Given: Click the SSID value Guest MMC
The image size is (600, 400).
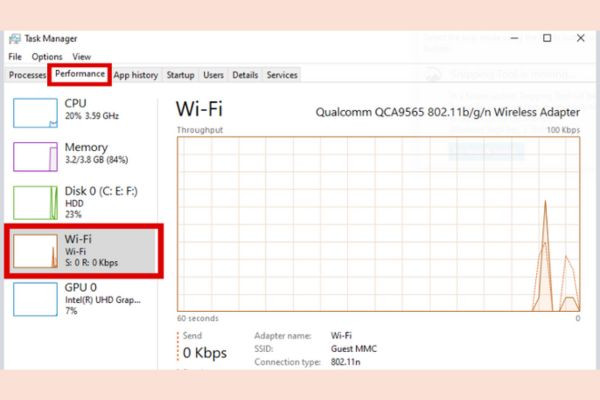Looking at the screenshot, I should pos(354,349).
